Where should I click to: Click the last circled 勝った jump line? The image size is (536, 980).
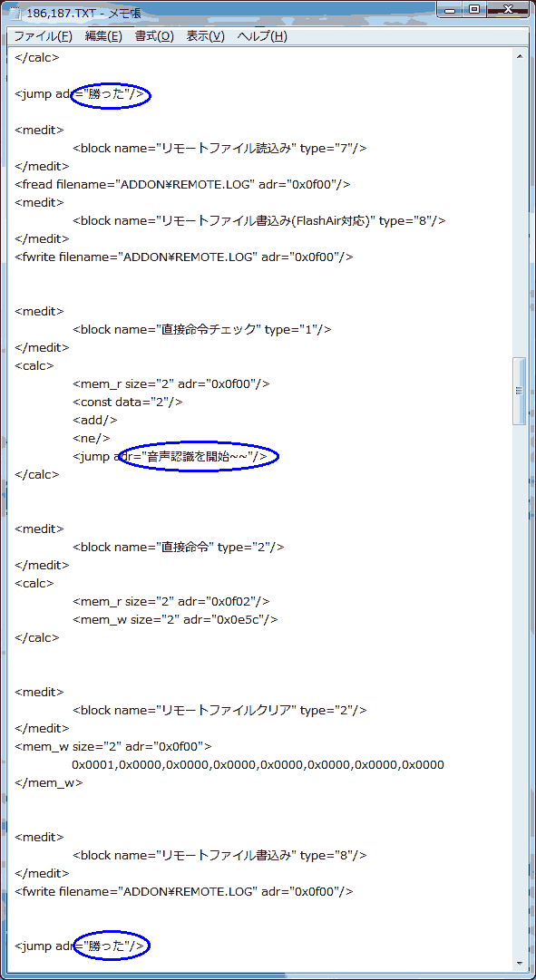[x=83, y=946]
